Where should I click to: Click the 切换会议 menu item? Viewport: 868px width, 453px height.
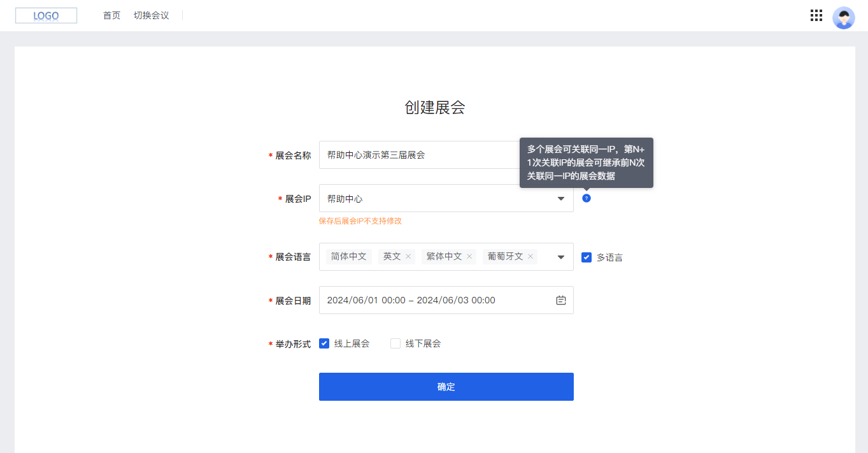coord(152,15)
